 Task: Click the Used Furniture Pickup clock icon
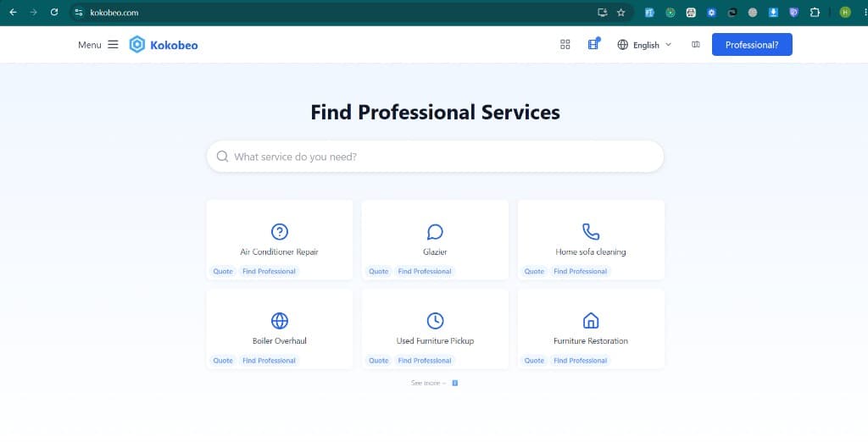[435, 321]
